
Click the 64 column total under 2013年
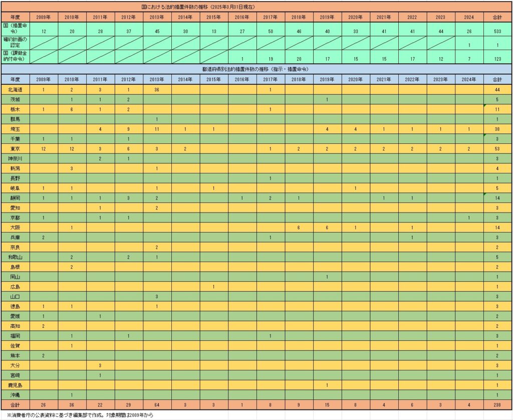click(x=157, y=404)
